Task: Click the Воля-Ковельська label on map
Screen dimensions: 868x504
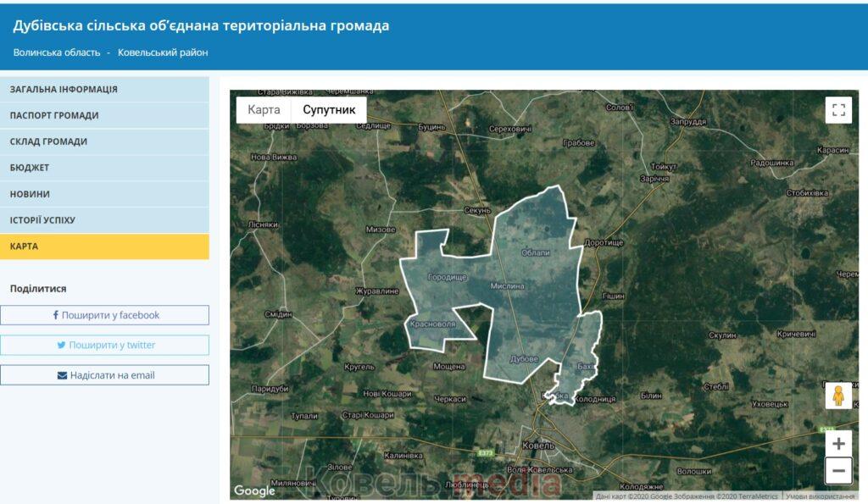Action: pyautogui.click(x=540, y=470)
